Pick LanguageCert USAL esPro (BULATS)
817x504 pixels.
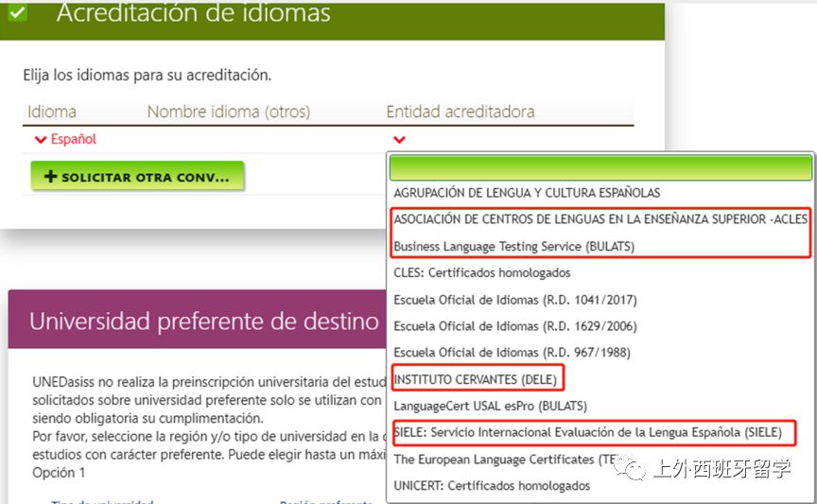point(491,406)
